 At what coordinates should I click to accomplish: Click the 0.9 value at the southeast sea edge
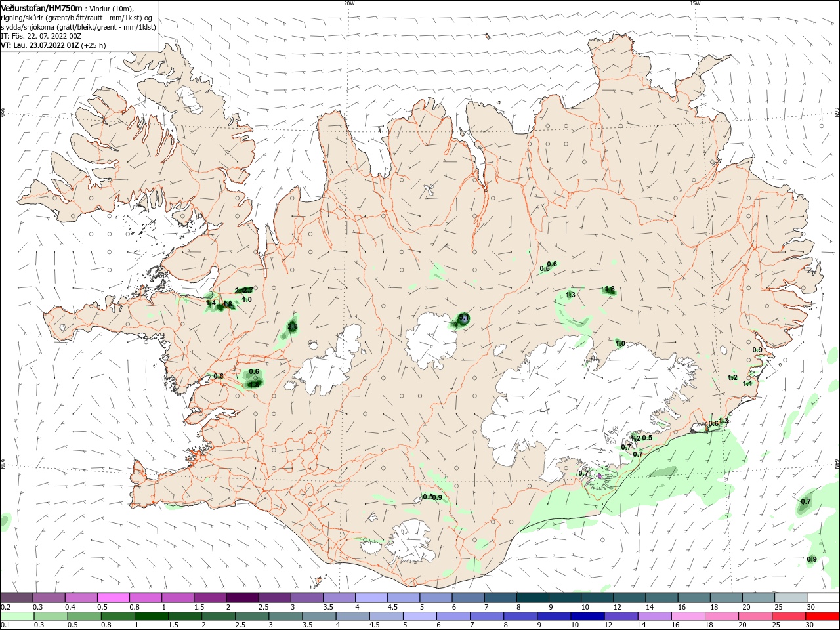tap(812, 559)
